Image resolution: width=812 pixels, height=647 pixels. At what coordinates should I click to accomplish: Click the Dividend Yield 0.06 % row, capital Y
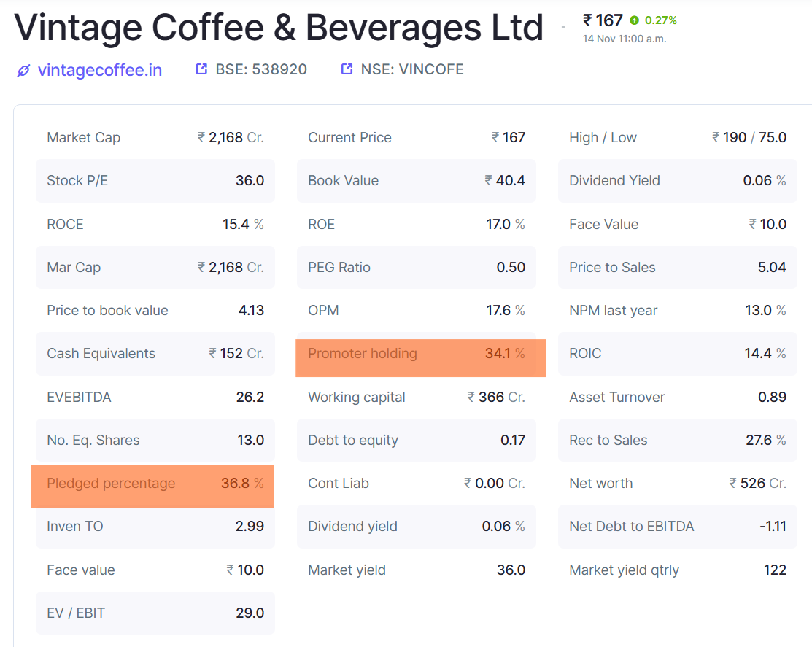coord(677,181)
